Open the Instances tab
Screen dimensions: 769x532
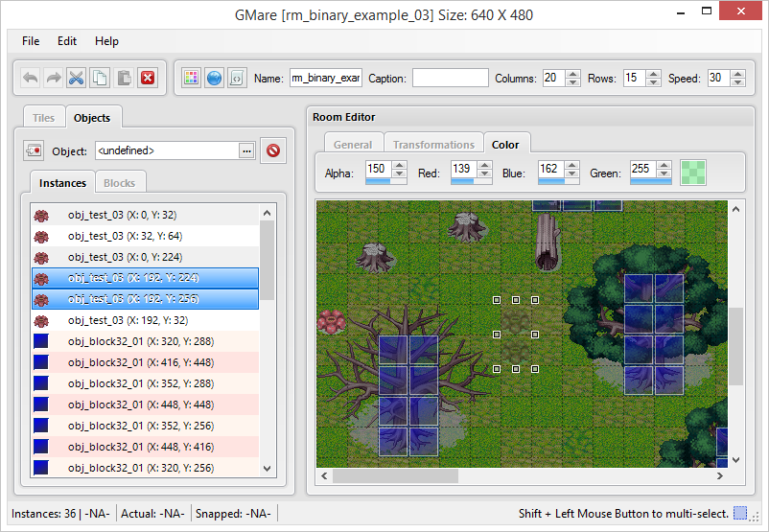(62, 183)
